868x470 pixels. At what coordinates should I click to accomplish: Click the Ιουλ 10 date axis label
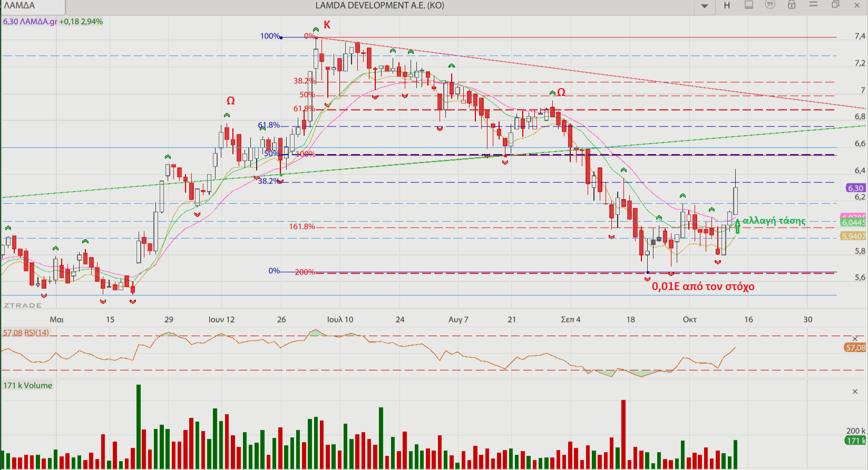pos(340,319)
